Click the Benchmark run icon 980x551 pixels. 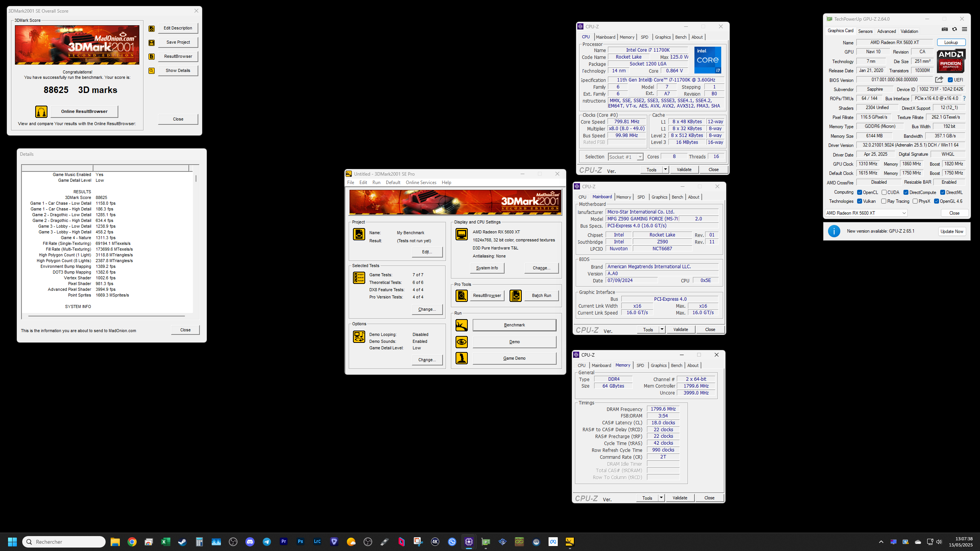point(462,325)
